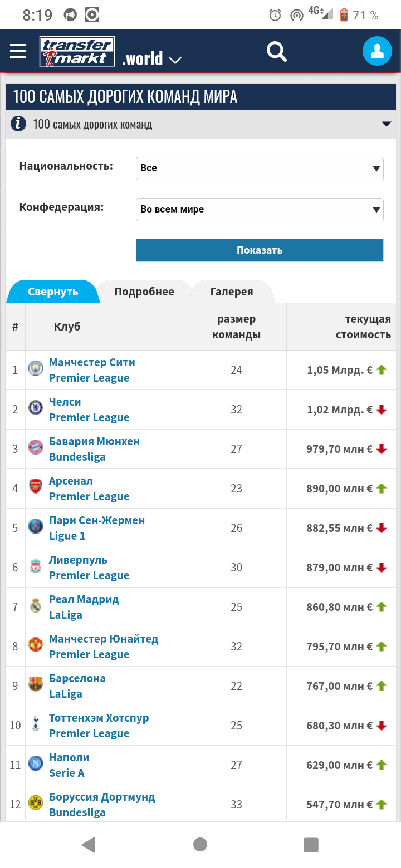
Task: Tap the Arsenal club crest
Action: pyautogui.click(x=36, y=487)
